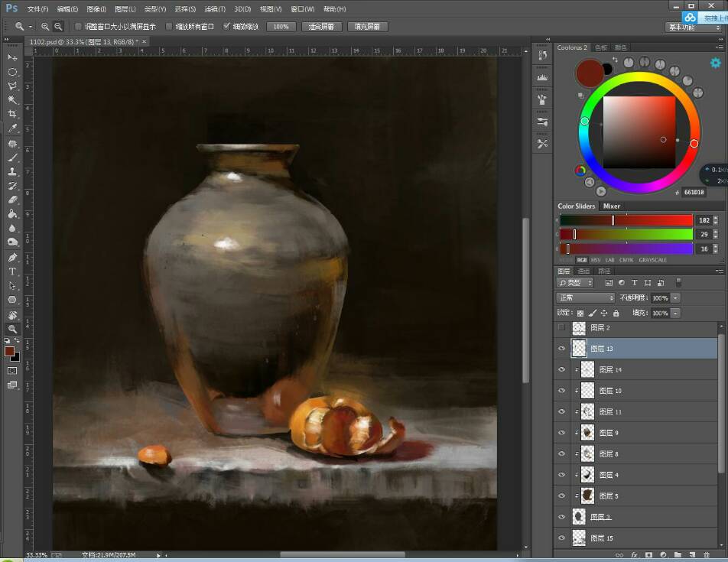Open 文件(F) menu
Image resolution: width=728 pixels, height=562 pixels.
37,9
